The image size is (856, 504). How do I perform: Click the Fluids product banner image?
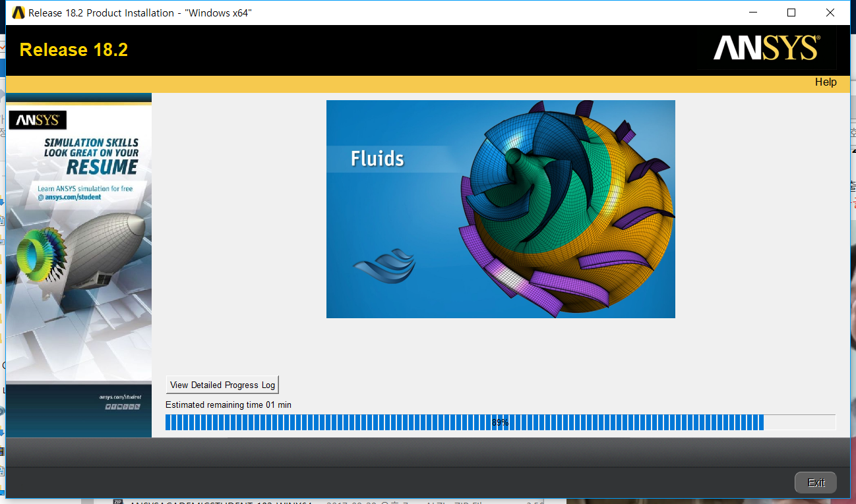pos(501,209)
